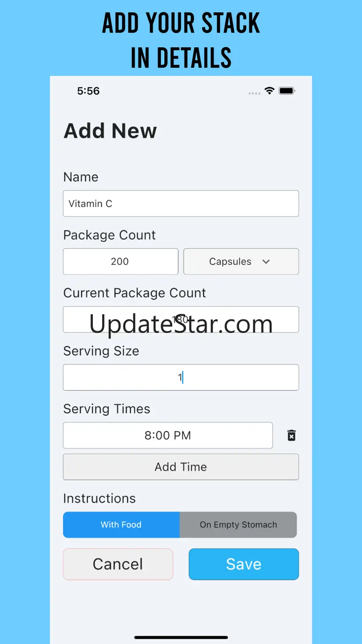Save the new supplement entry
Image resolution: width=362 pixels, height=644 pixels.
coord(244,564)
